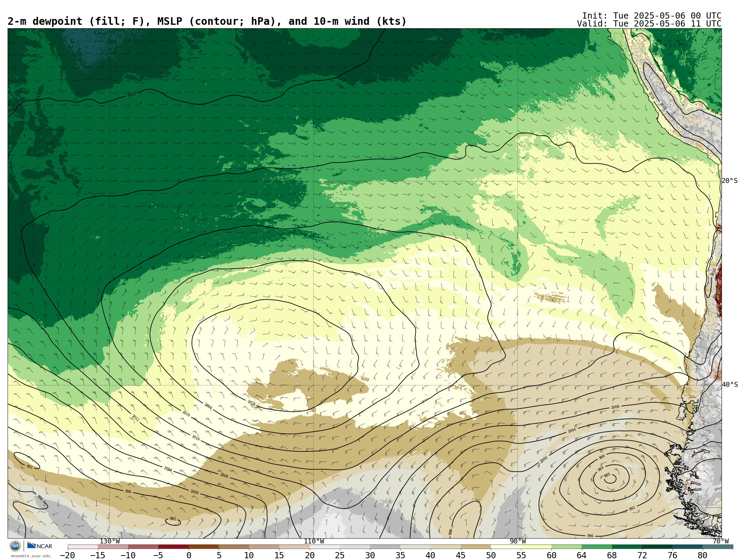This screenshot has height=560, width=744.
Task: Click the '0' colorbar tick label
Action: click(x=189, y=555)
